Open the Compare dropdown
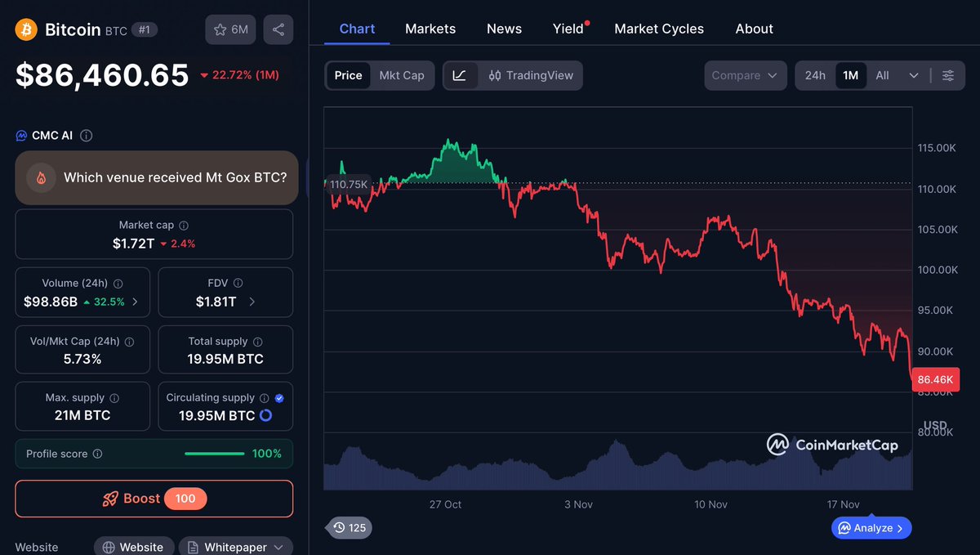Viewport: 980px width, 555px height. 744,74
